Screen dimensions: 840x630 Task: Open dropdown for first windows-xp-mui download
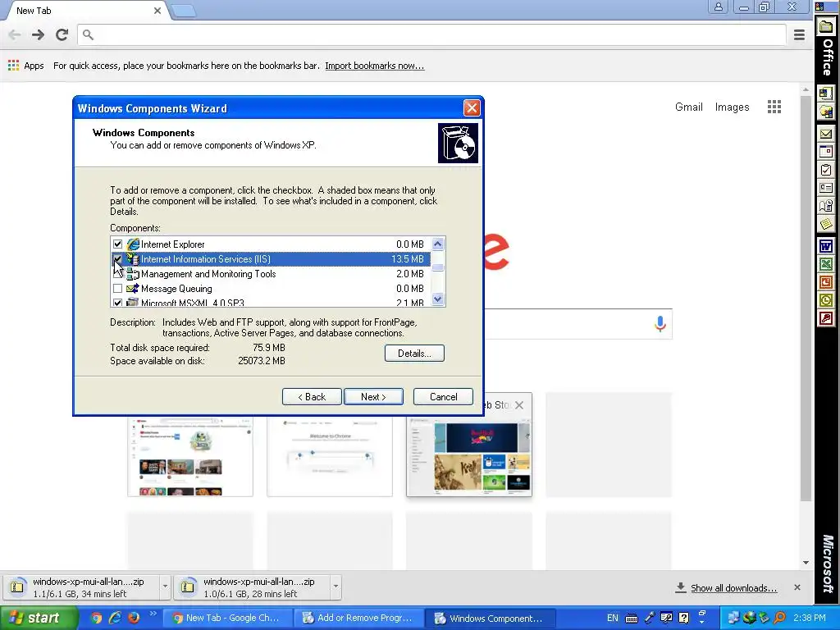[x=164, y=587]
